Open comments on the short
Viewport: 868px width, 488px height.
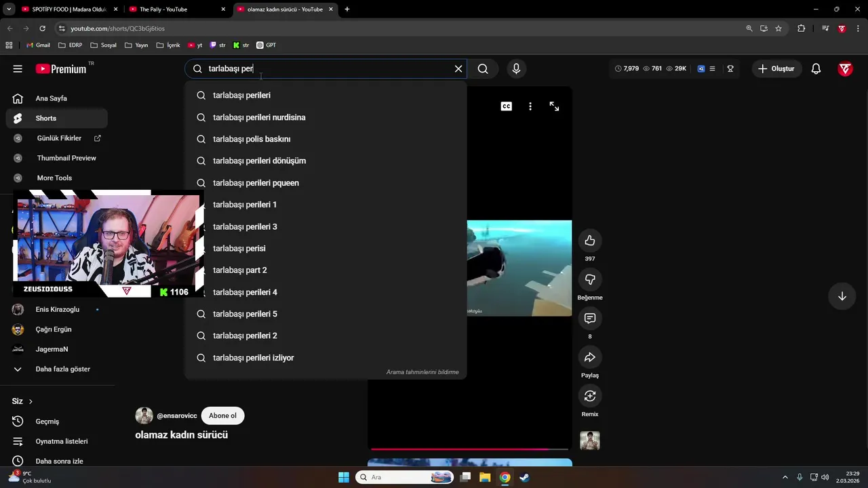click(590, 318)
